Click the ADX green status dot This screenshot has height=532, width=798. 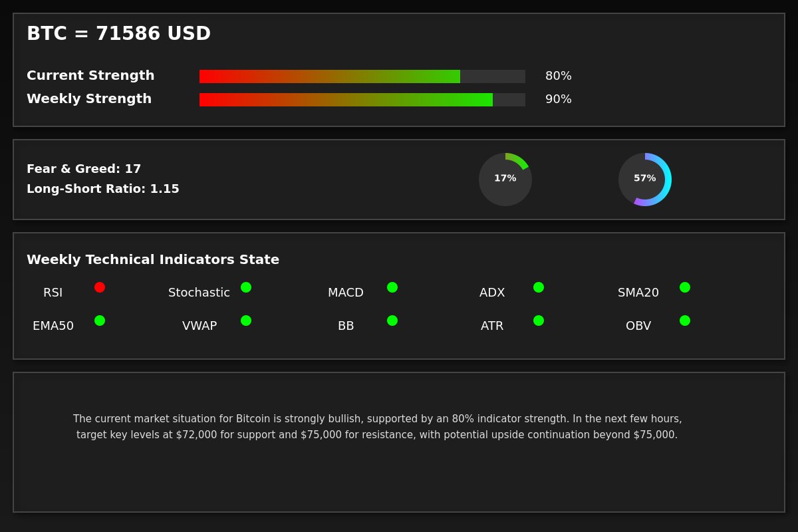[x=539, y=287]
